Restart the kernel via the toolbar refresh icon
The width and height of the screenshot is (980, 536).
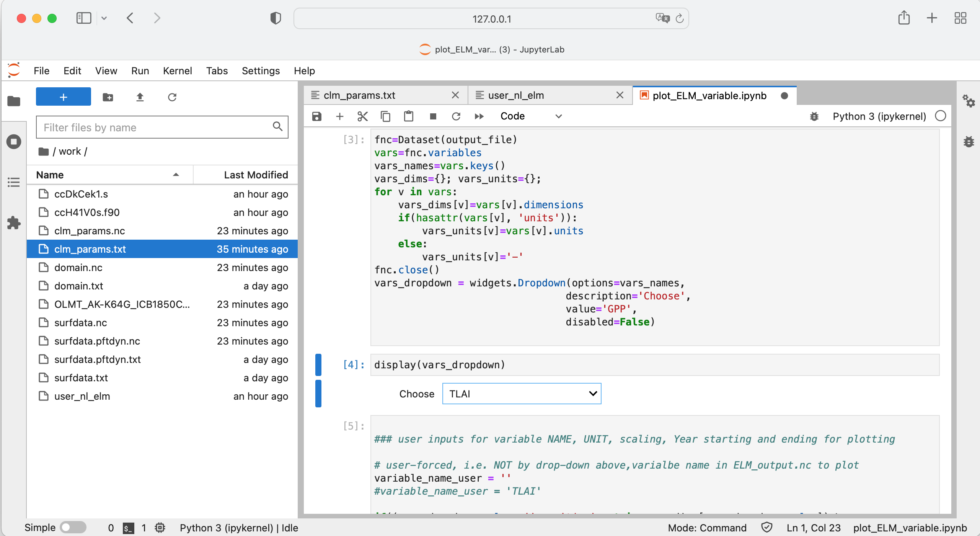[456, 116]
